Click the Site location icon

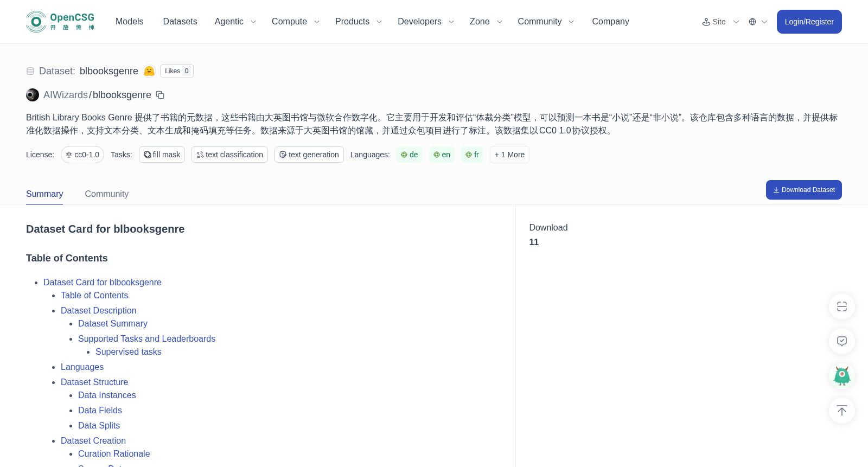(x=706, y=22)
